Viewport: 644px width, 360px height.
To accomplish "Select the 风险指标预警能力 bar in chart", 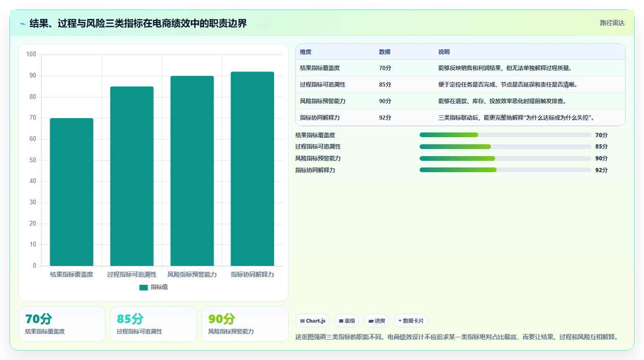I will click(x=192, y=171).
